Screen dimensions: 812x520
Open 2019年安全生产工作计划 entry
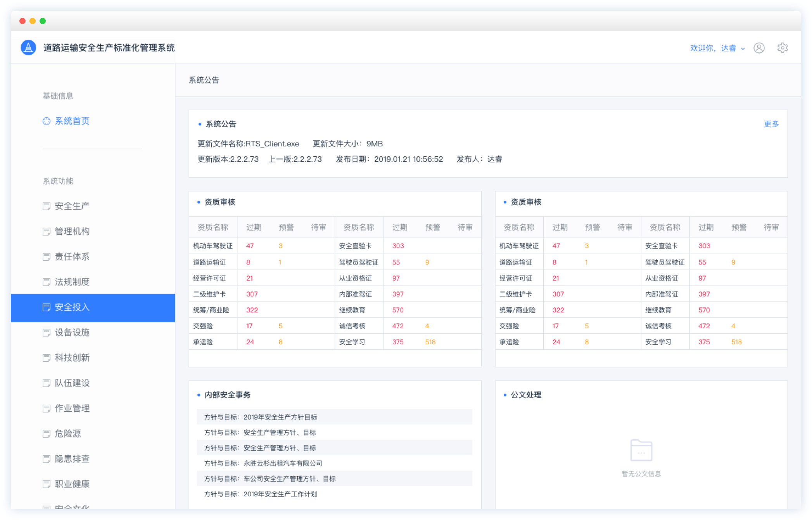280,494
